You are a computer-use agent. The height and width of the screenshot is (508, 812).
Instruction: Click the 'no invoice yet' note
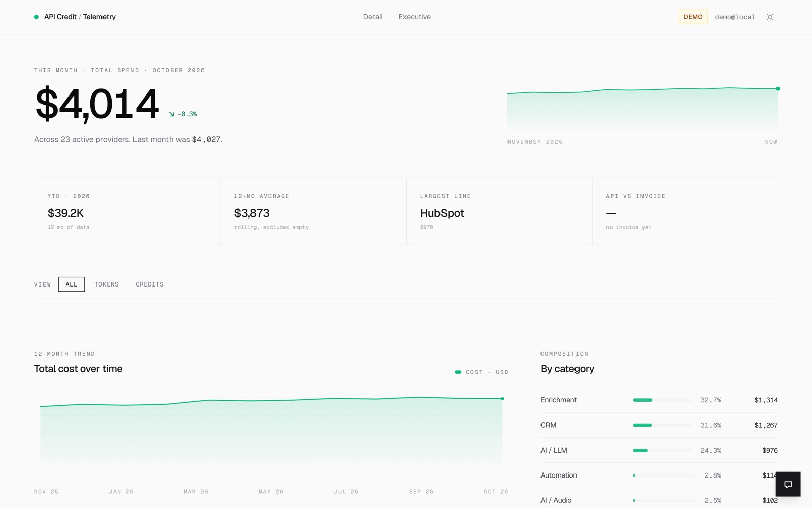(x=629, y=227)
